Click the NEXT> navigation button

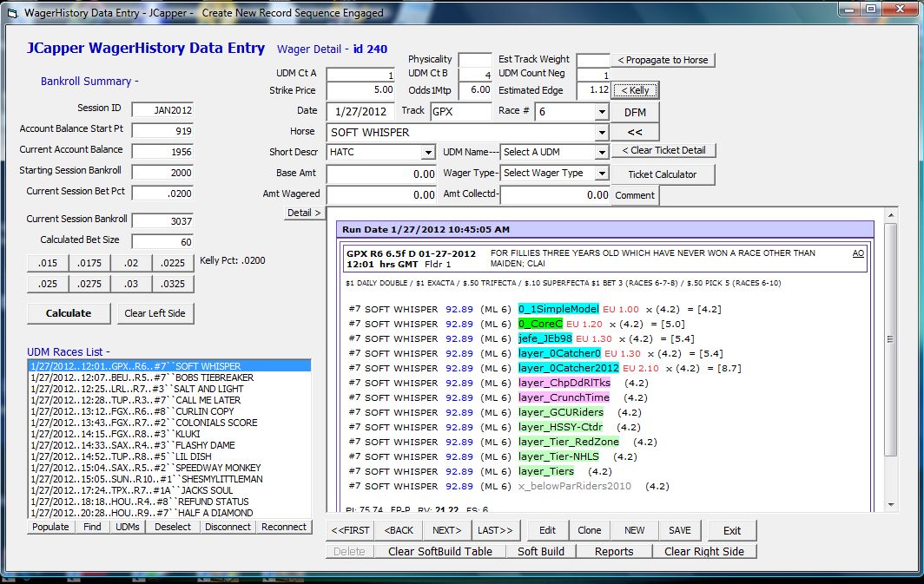click(x=446, y=530)
